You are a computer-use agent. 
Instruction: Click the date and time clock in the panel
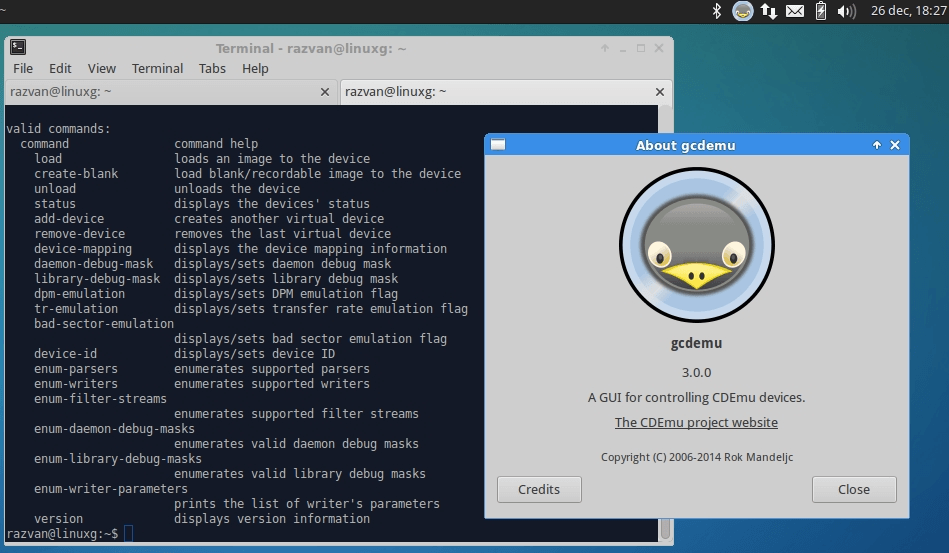pos(907,11)
